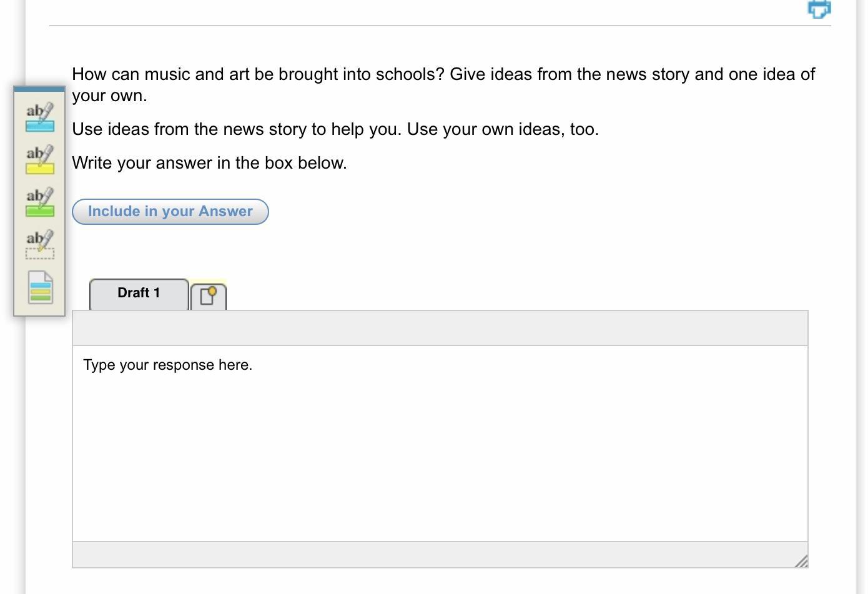Screen dimensions: 868x594
Task: Choose the highlight eraser tool
Action: click(39, 243)
